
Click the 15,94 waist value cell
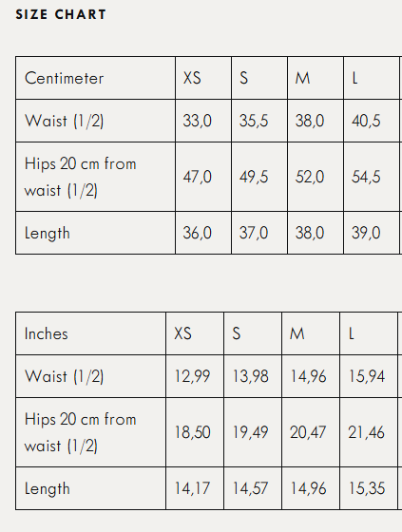tap(369, 376)
